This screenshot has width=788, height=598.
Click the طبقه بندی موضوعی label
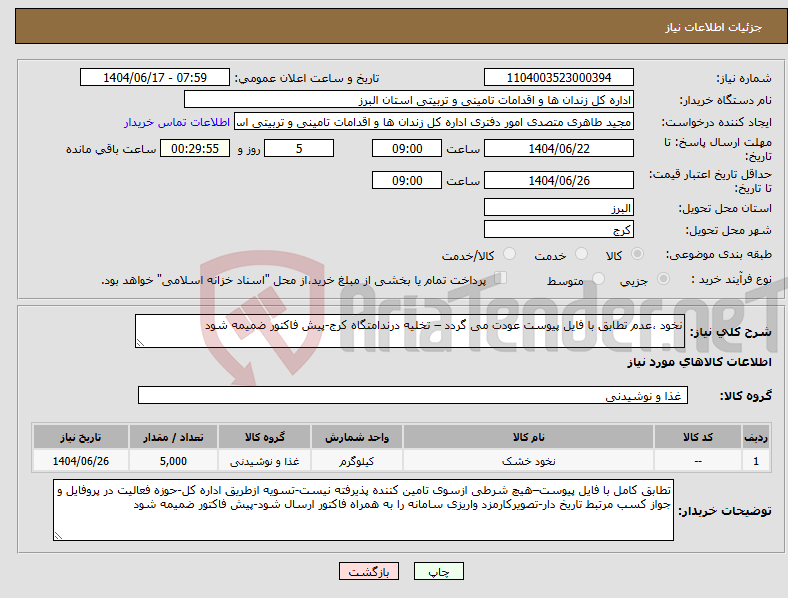tap(719, 254)
